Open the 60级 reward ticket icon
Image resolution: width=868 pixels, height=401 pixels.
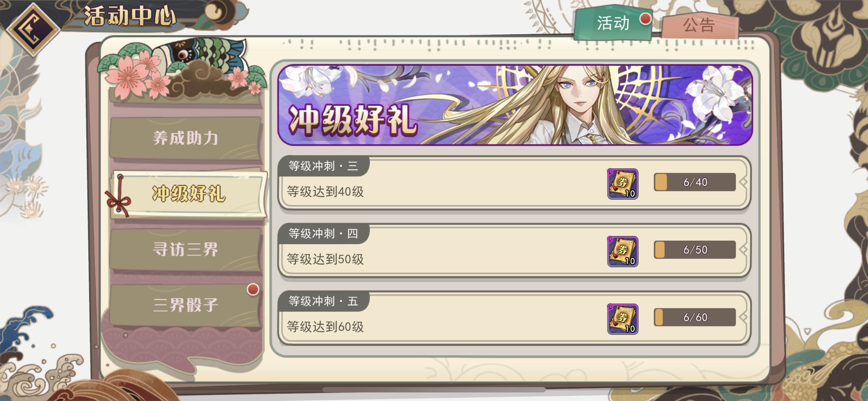tap(622, 319)
